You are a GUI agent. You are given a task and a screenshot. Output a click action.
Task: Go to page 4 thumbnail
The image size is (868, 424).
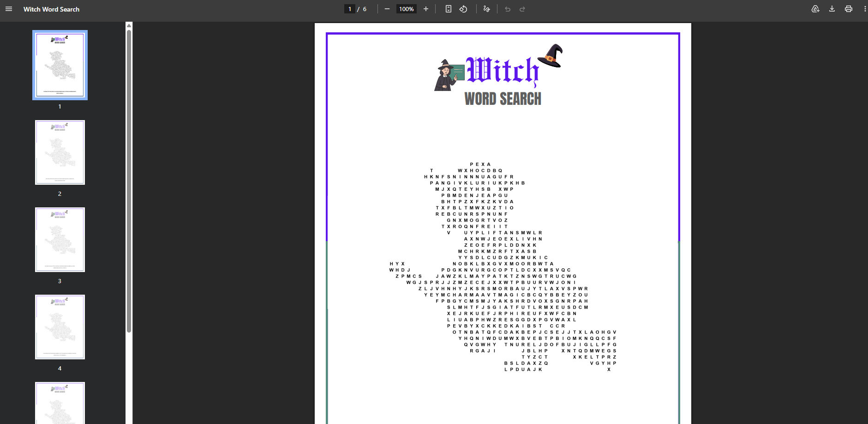(60, 327)
